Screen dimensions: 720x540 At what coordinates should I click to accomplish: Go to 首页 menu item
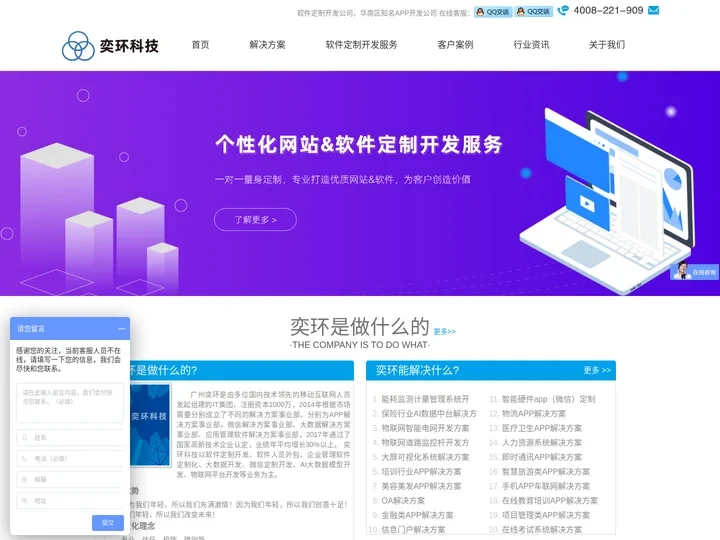200,45
